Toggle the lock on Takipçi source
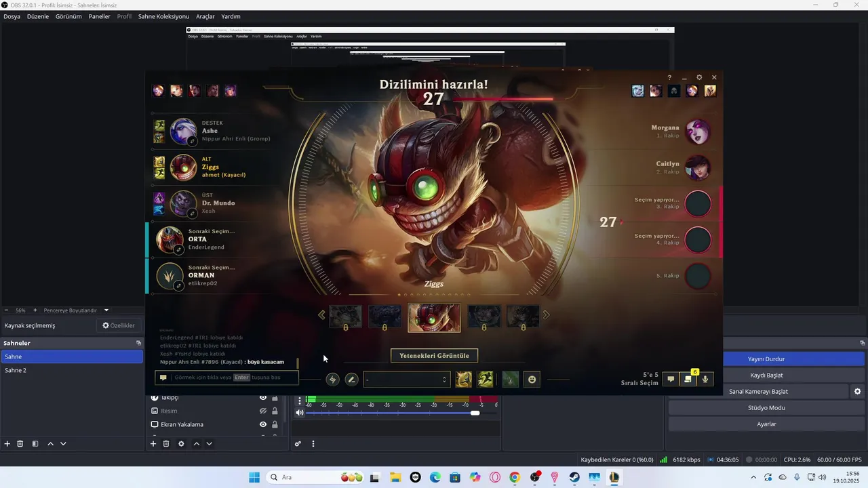This screenshot has height=488, width=868. [x=275, y=398]
